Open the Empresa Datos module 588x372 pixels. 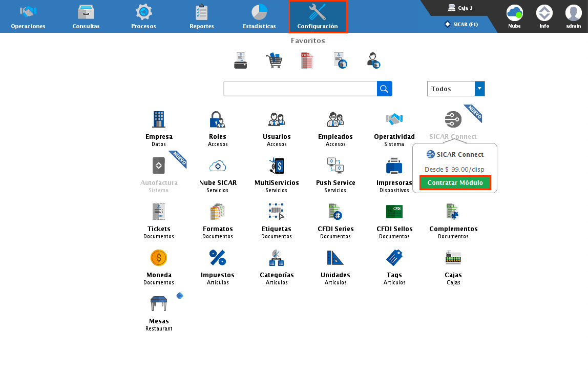[x=159, y=120]
